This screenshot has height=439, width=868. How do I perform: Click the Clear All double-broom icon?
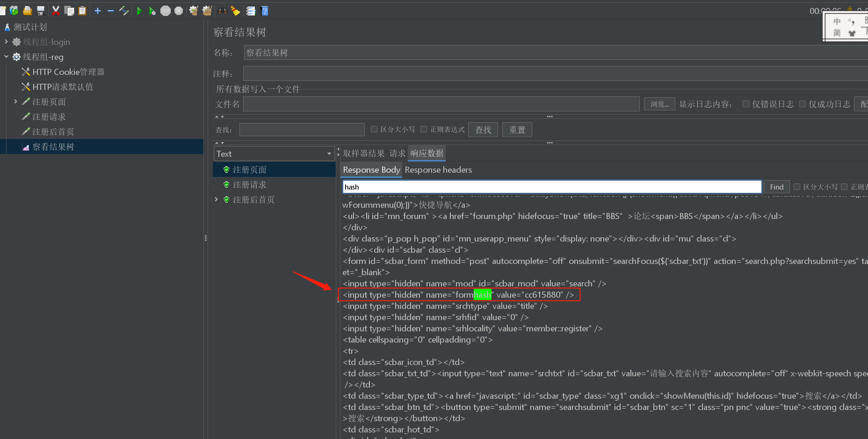(207, 11)
